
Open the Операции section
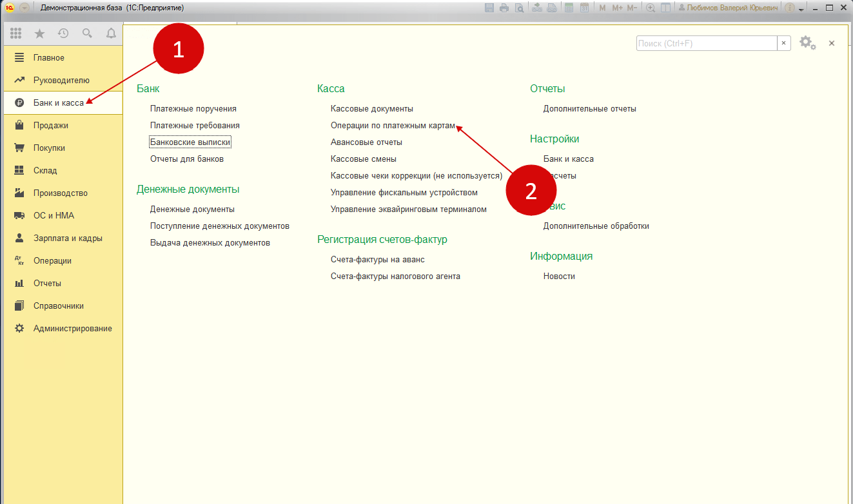[63, 261]
